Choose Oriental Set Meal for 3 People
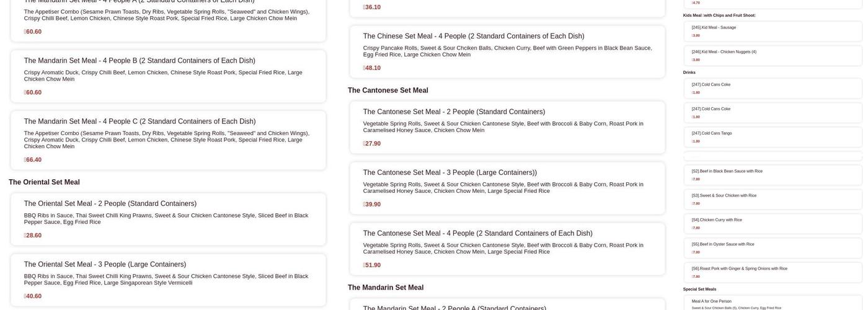Viewport: 868px width, 310px height. [105, 264]
